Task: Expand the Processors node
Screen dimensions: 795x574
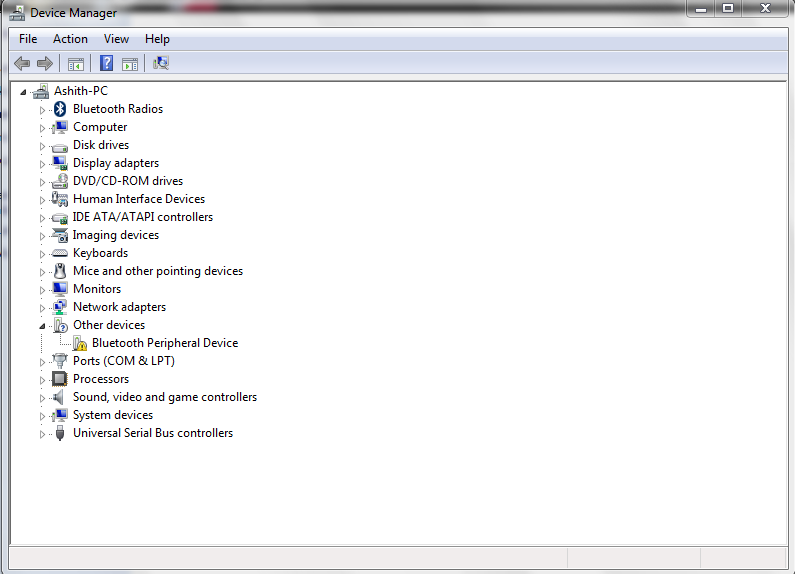Action: point(42,380)
